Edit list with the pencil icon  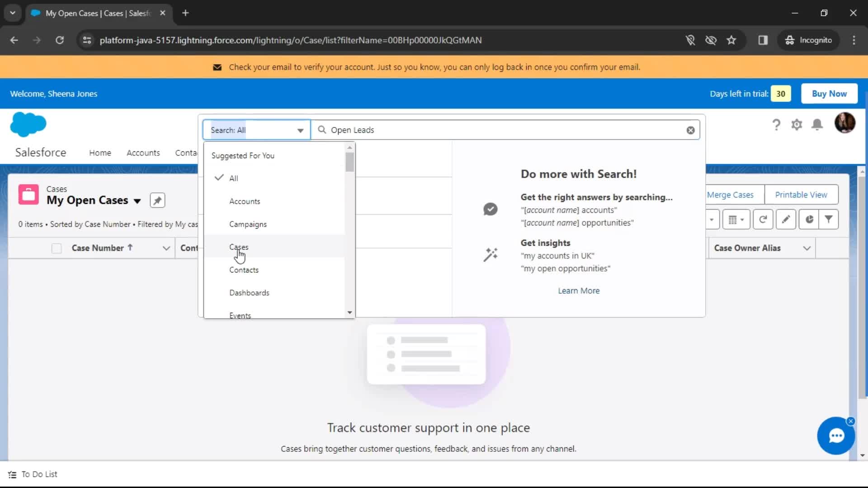786,219
